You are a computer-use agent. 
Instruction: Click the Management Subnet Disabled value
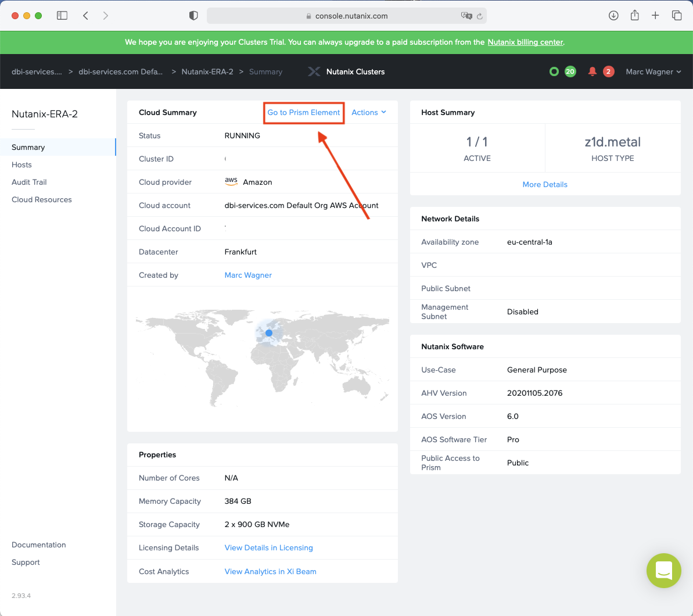click(x=522, y=311)
